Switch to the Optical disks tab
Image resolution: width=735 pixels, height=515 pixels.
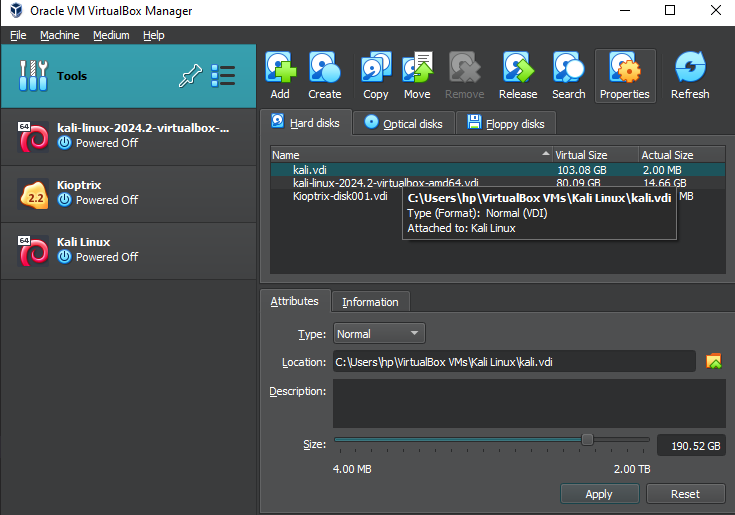[404, 124]
